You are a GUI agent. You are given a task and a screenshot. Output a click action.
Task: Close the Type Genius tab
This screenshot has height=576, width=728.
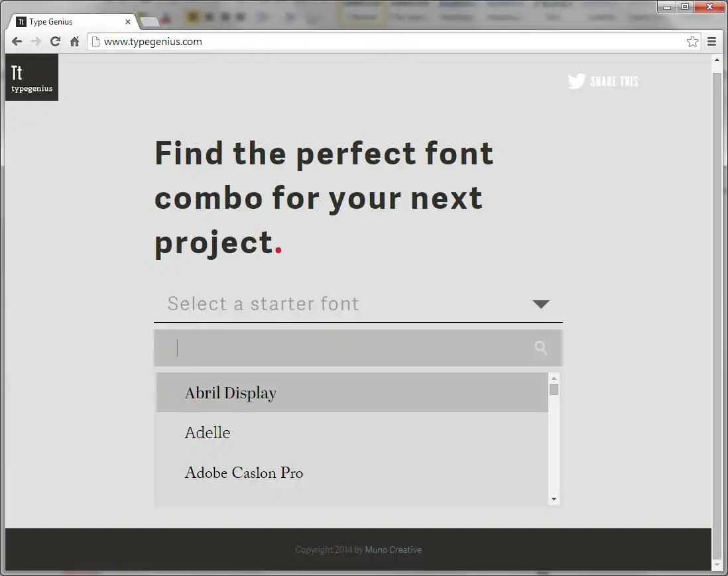[128, 22]
